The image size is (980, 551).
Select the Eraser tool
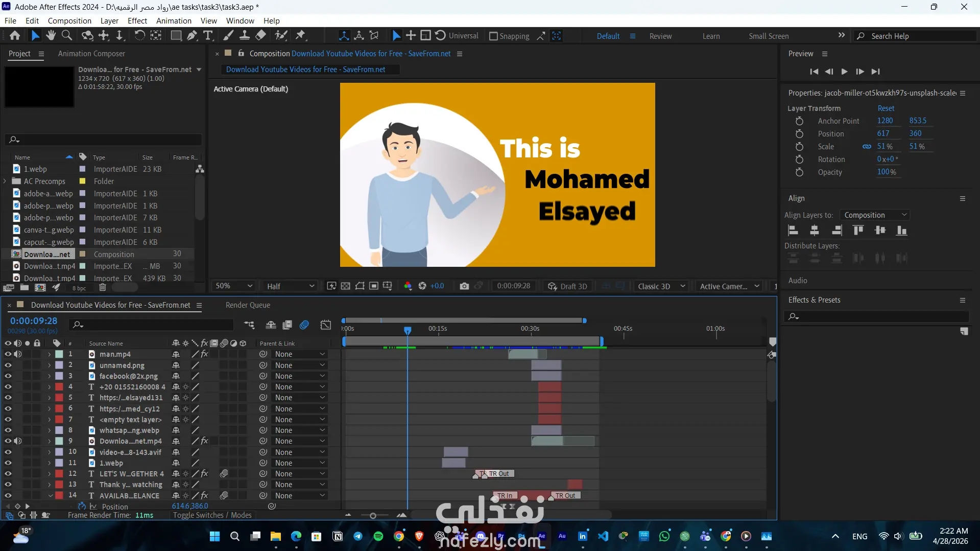click(260, 35)
